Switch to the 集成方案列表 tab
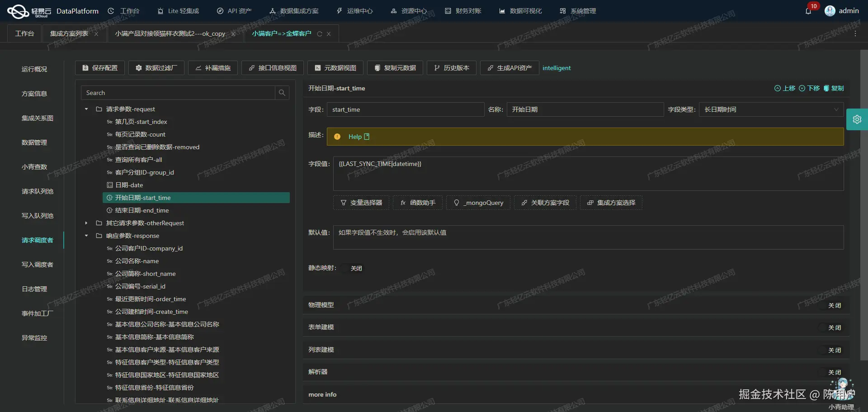Screen dimensions: 868x412 click(x=68, y=33)
